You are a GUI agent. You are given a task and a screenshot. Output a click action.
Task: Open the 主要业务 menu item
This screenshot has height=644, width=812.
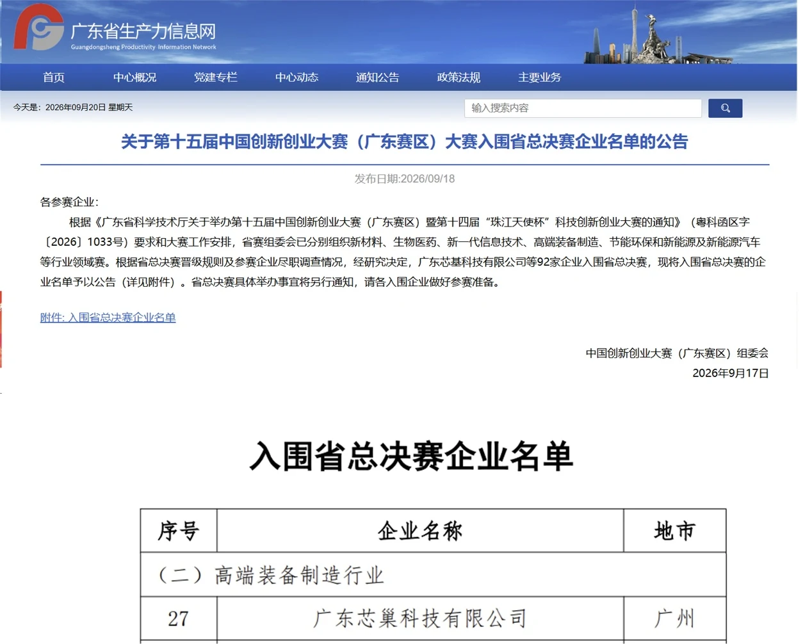pos(540,77)
